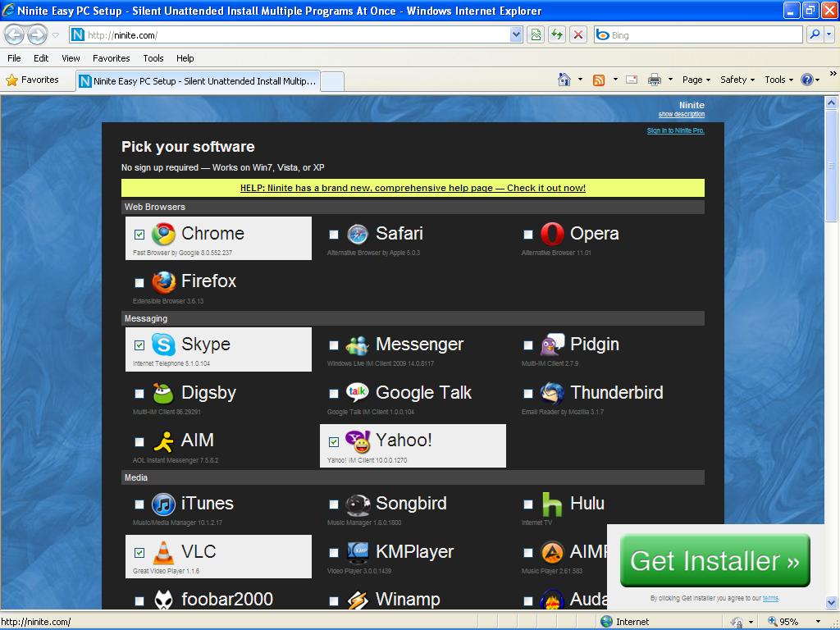Click the vertical scrollbar thumb

click(832, 166)
